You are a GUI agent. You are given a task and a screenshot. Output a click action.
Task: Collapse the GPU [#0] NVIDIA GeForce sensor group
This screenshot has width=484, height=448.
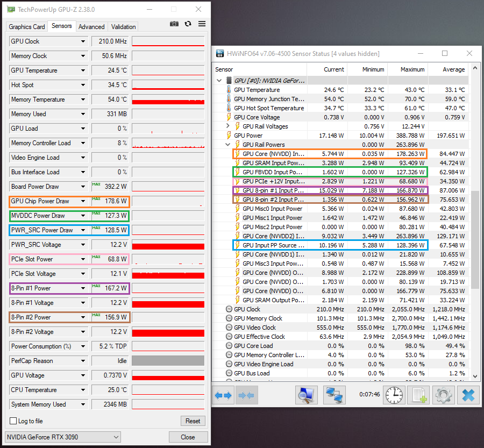pyautogui.click(x=219, y=80)
